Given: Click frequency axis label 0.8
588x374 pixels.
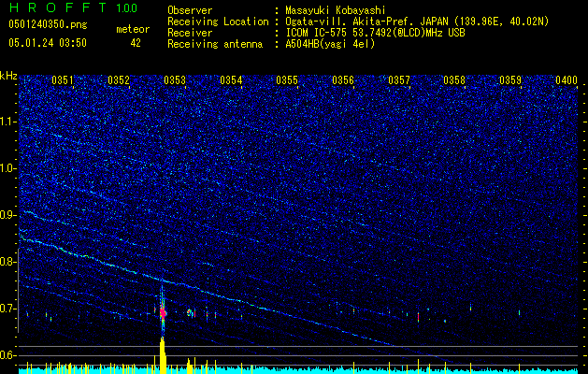Looking at the screenshot, I should pyautogui.click(x=7, y=262).
